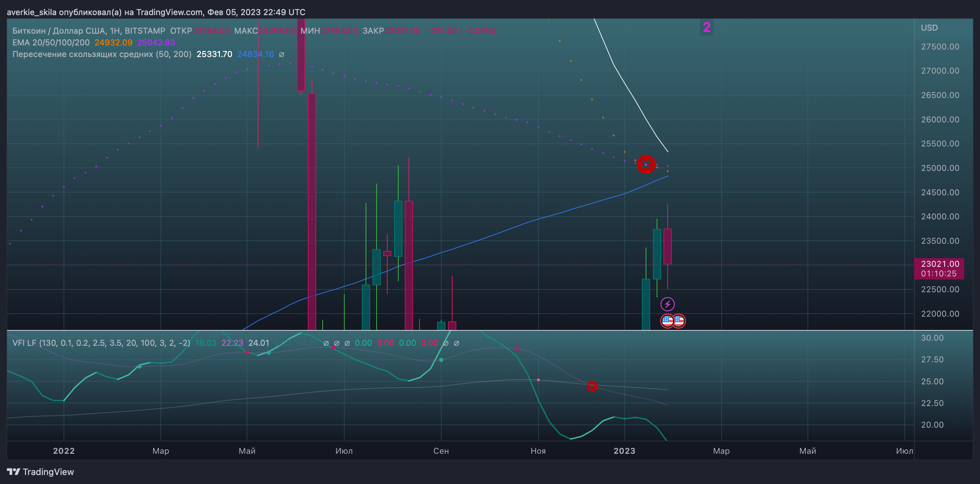Click the blue moving average value 24834.16

point(255,54)
